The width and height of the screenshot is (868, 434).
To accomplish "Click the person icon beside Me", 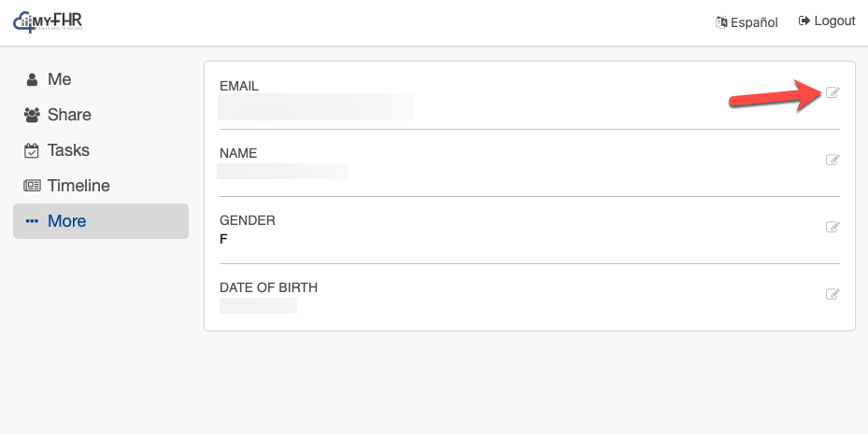I will tap(32, 80).
